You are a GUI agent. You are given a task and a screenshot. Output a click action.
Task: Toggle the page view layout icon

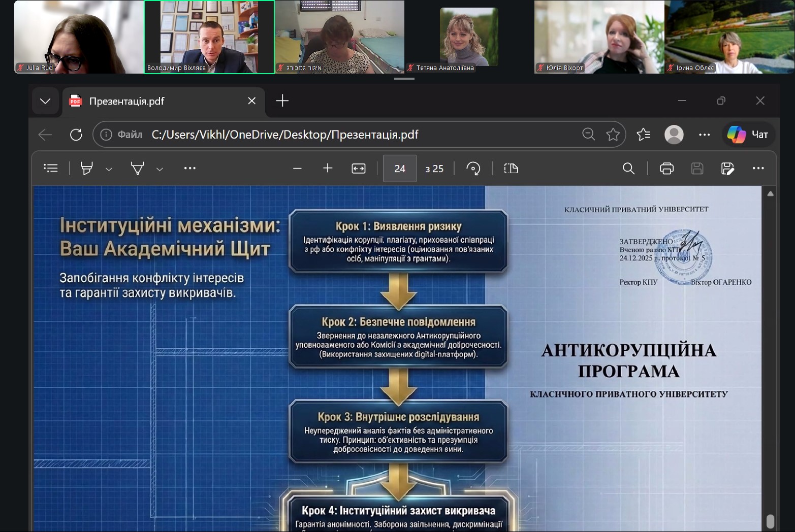511,168
